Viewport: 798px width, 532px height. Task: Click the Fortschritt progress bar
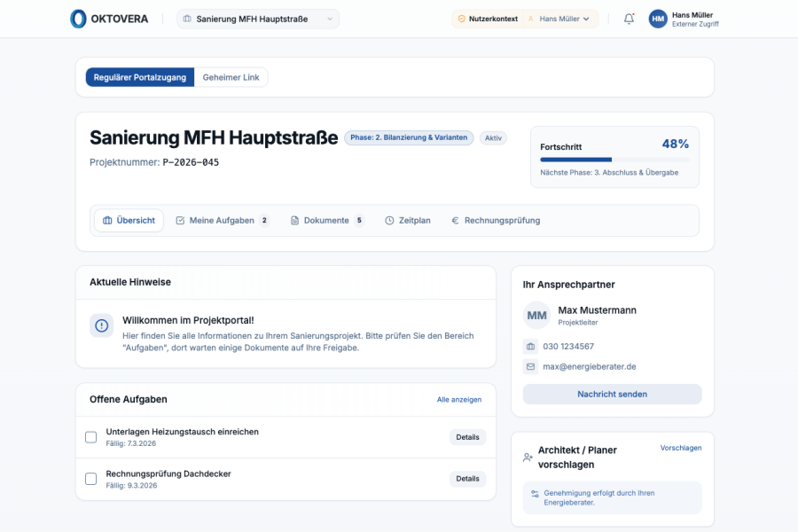614,160
